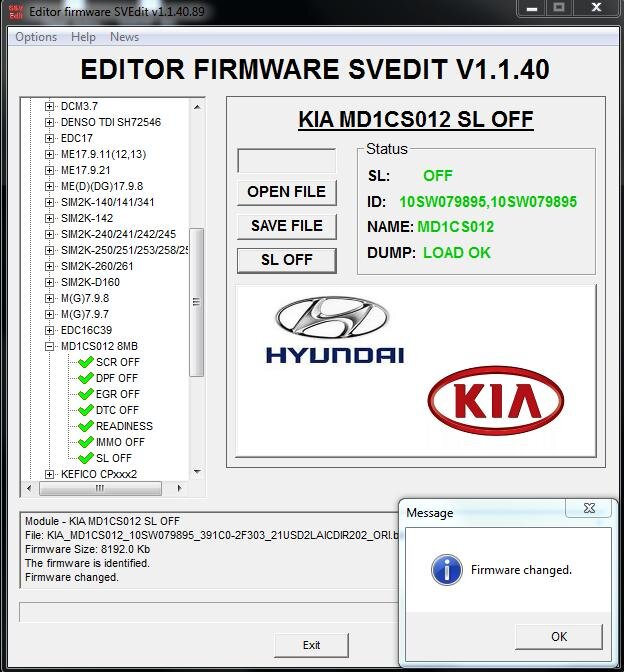Image resolution: width=624 pixels, height=672 pixels.
Task: Click the green checkmark beside IMMO OFF
Action: pyautogui.click(x=86, y=442)
